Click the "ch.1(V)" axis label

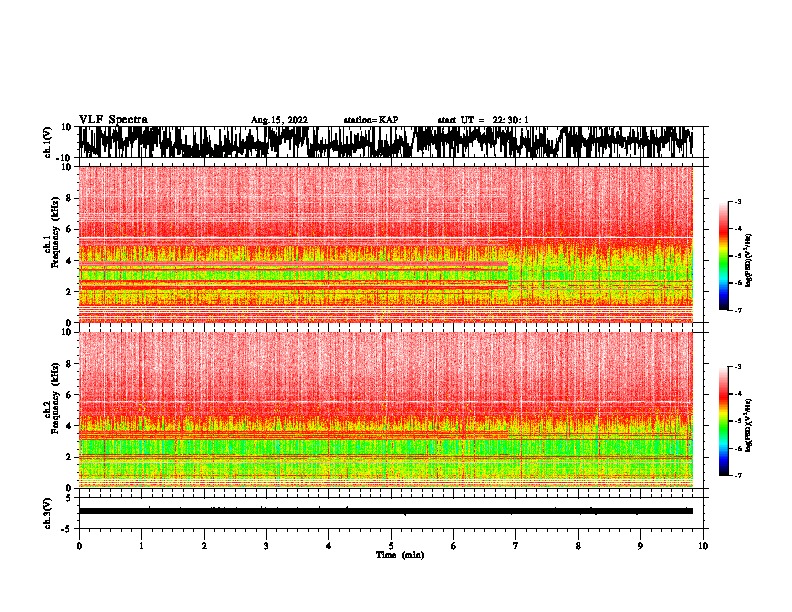pyautogui.click(x=48, y=142)
